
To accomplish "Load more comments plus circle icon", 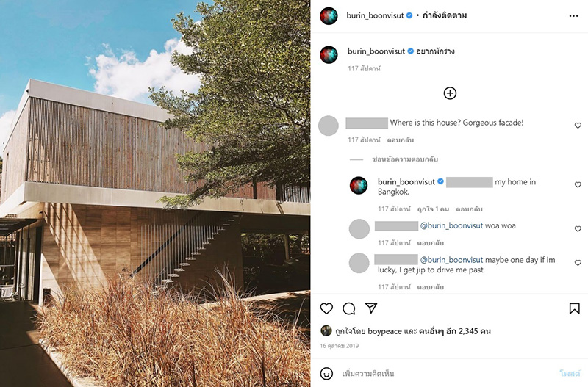I will point(450,93).
